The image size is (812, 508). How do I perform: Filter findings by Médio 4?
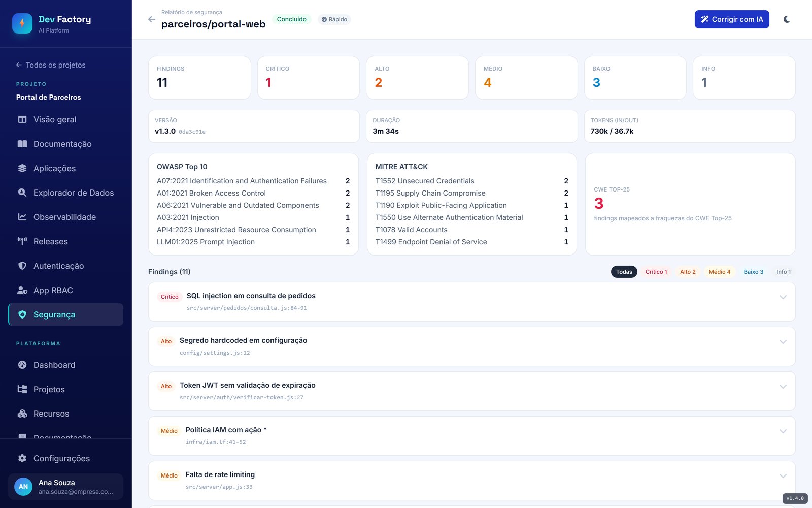click(x=720, y=272)
